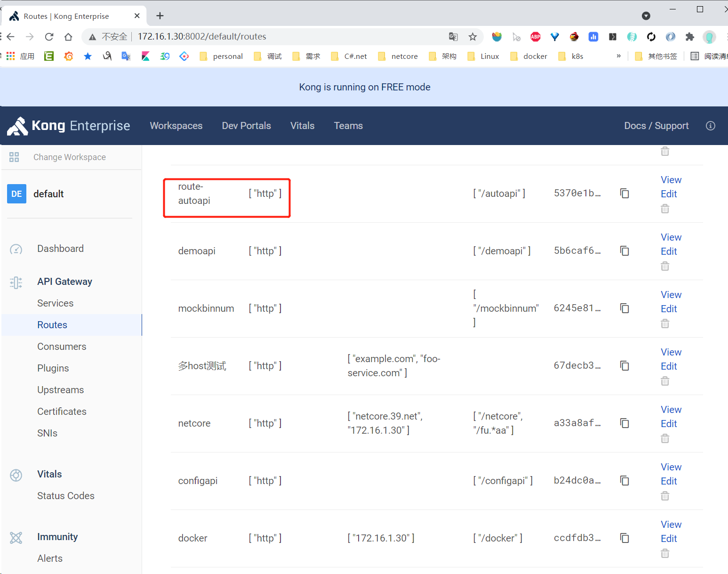
Task: Click the Vitals sidebar icon
Action: (x=16, y=475)
